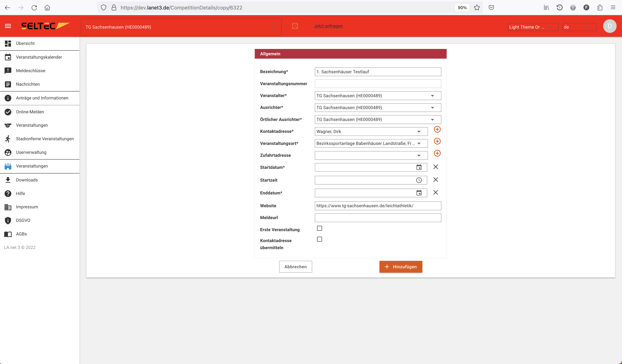
Task: Click the Meldeschlüsse alert icon
Action: pos(8,70)
